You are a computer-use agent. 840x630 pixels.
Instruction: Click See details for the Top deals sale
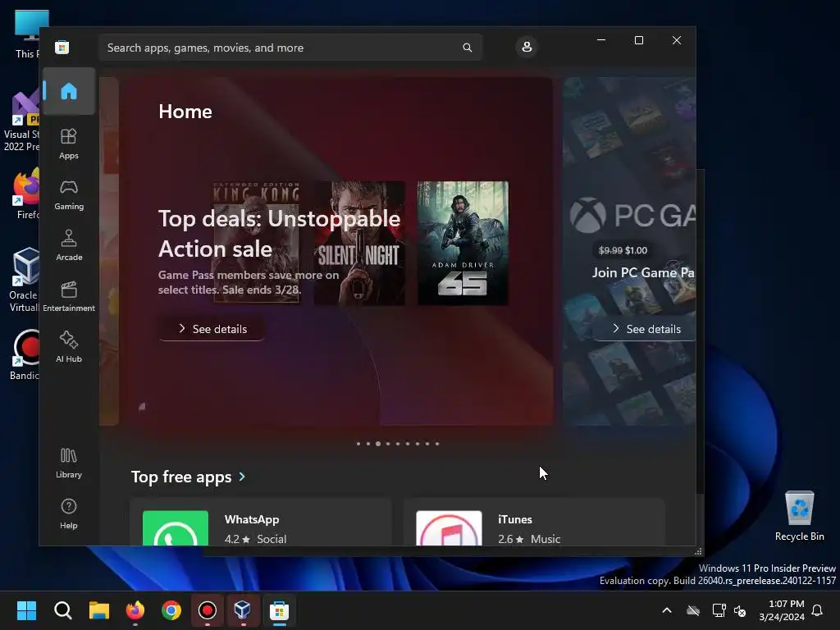tap(212, 329)
